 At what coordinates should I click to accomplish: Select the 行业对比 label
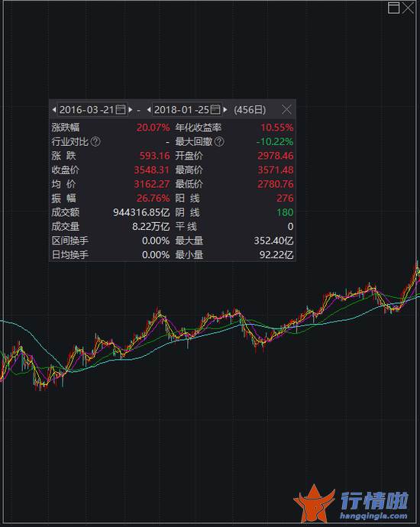pyautogui.click(x=70, y=141)
